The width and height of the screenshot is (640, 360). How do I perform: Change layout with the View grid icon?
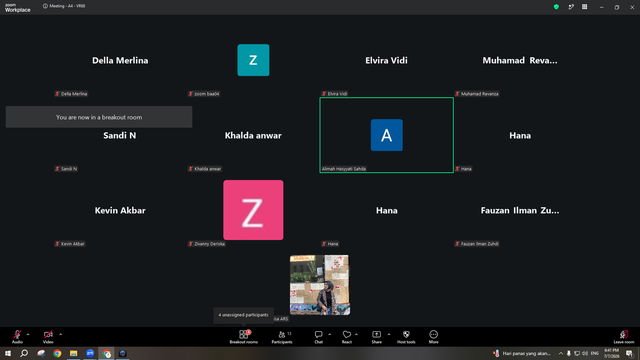point(584,7)
